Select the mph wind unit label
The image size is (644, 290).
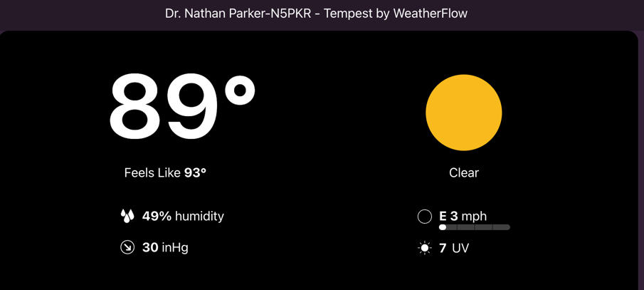coord(474,216)
